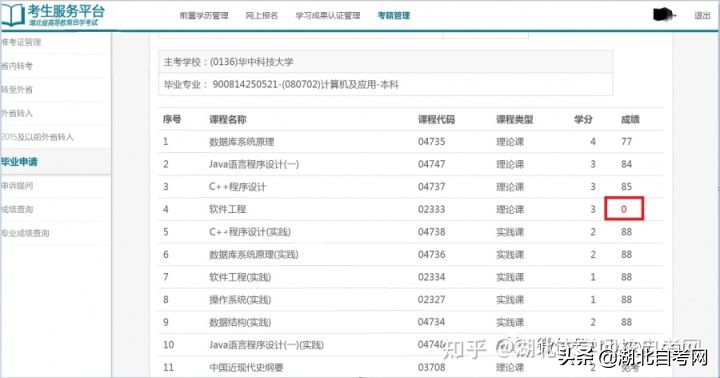
Task: Click the 课程名称 column header
Action: click(228, 119)
